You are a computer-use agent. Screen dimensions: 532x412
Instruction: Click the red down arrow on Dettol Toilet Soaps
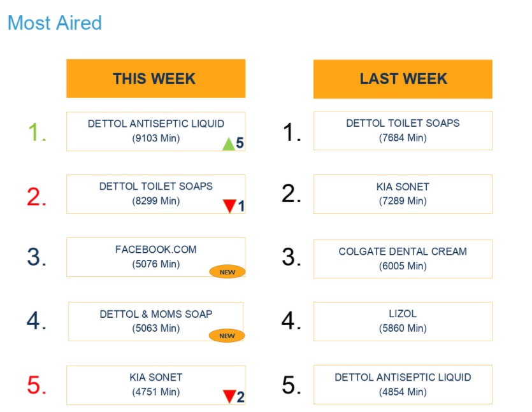pos(229,206)
